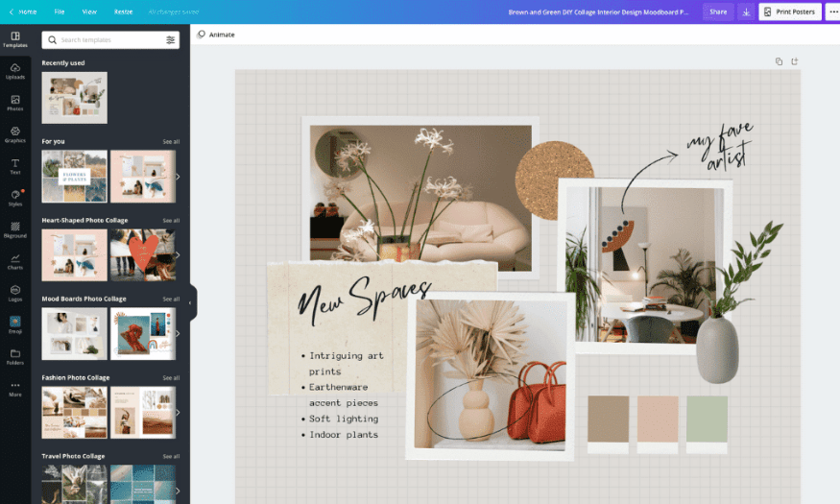Show more Travel Photo Collage templates arrow
Screen dimensions: 840x504
pos(178,490)
